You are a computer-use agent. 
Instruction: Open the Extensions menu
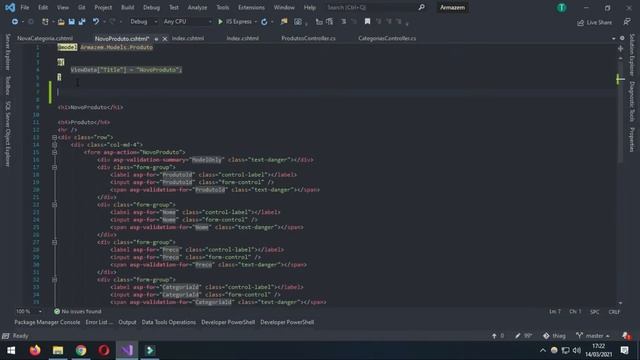[251, 7]
